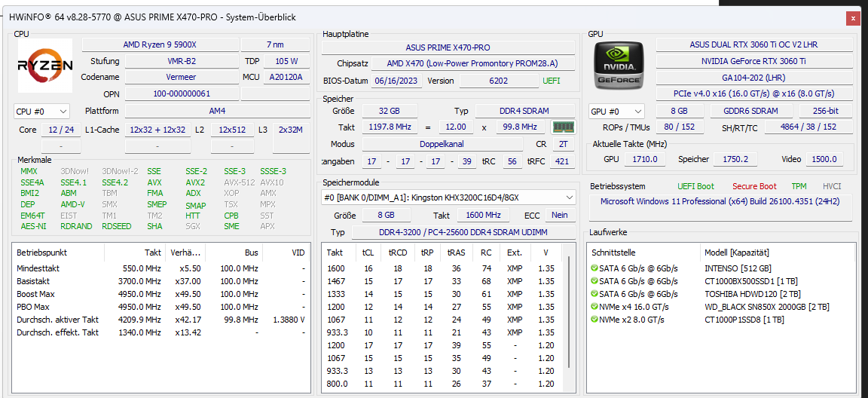Image resolution: width=868 pixels, height=398 pixels.
Task: Click the BIOS version 6202 field
Action: (x=498, y=81)
